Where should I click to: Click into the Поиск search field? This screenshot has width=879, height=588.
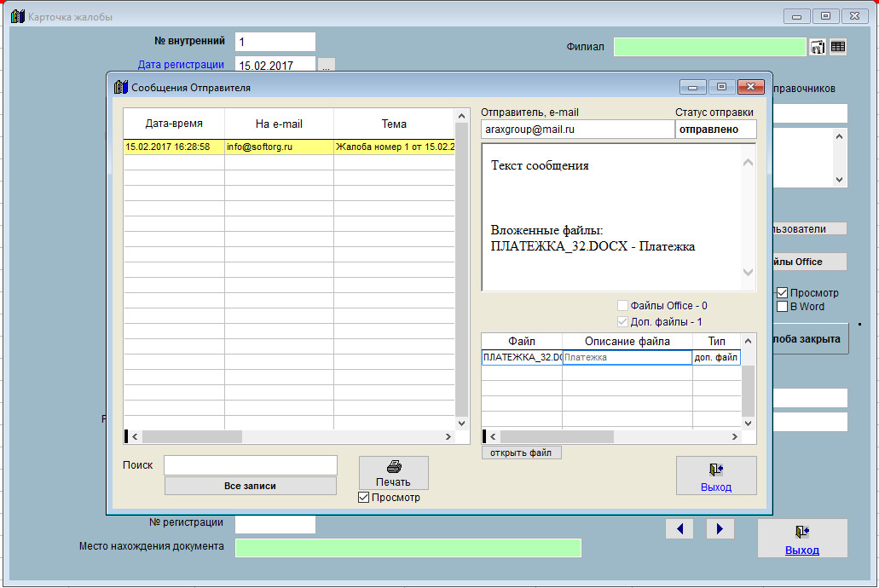point(251,465)
